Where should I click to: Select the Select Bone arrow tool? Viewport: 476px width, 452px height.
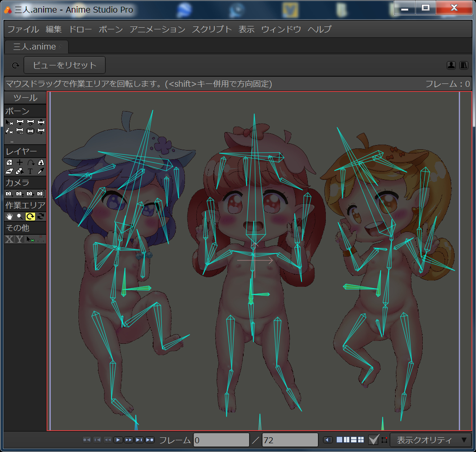[x=9, y=122]
